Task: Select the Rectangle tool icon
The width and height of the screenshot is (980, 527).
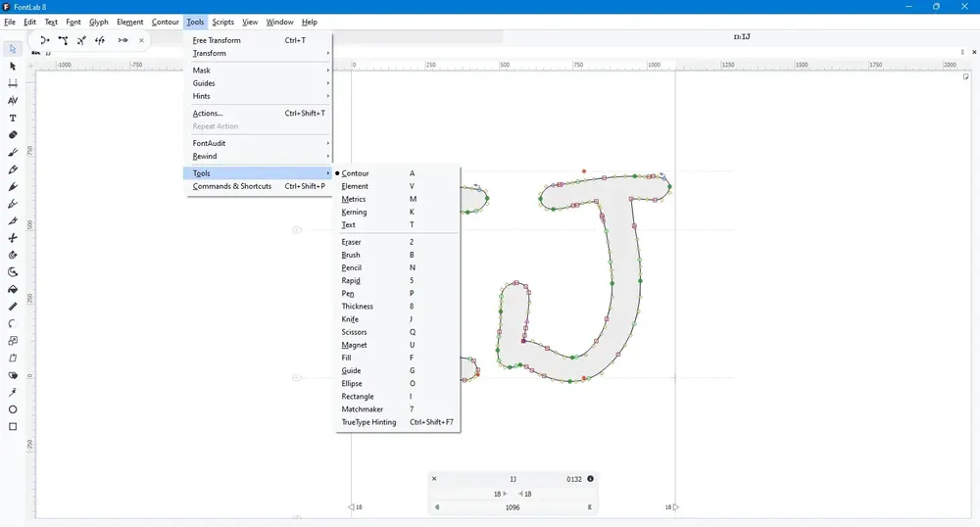Action: click(13, 426)
